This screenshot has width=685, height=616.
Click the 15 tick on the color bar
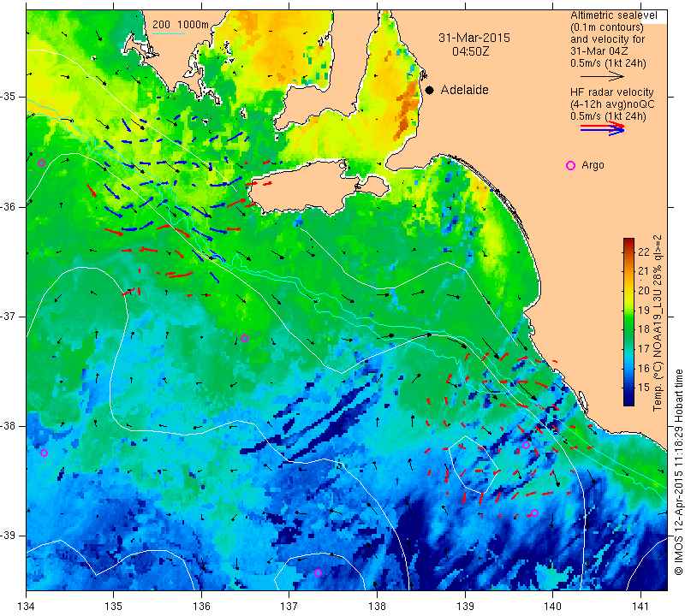[644, 387]
